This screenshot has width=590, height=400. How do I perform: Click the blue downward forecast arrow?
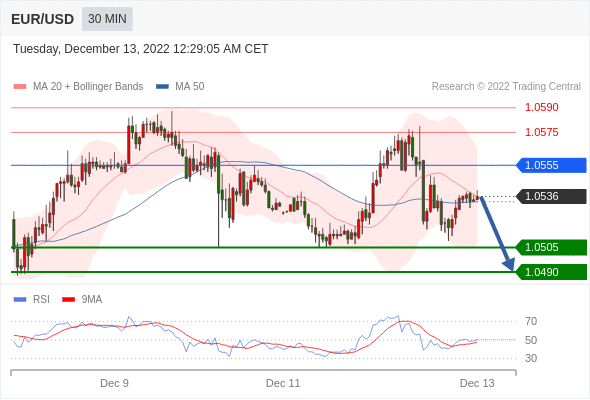tap(497, 233)
